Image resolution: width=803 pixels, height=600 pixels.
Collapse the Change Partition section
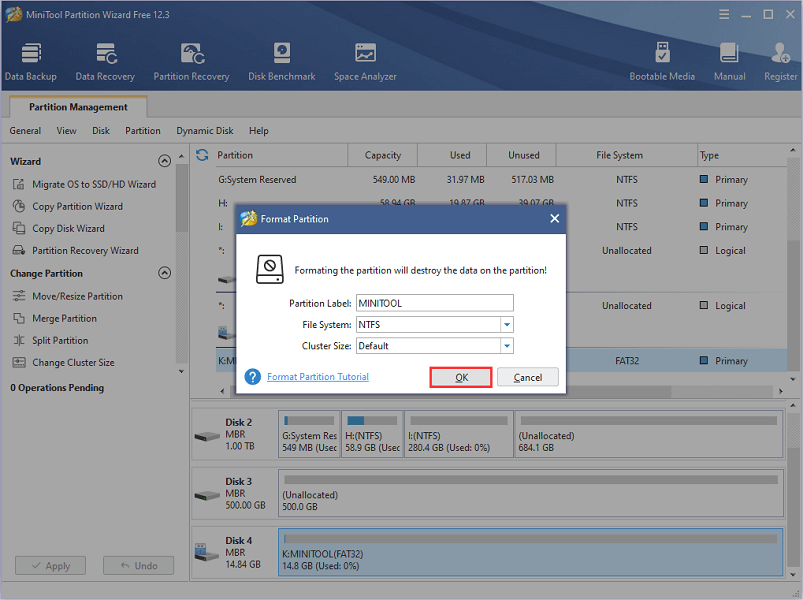(164, 273)
